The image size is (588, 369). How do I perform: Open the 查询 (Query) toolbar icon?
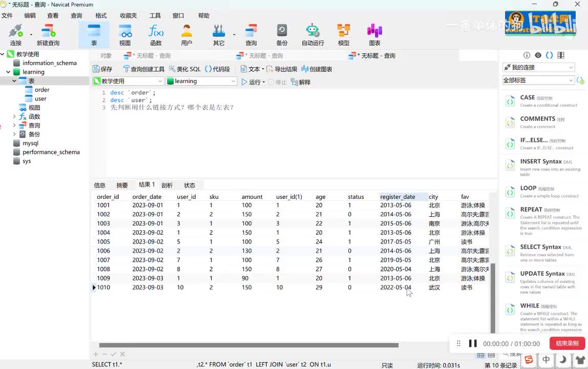251,35
